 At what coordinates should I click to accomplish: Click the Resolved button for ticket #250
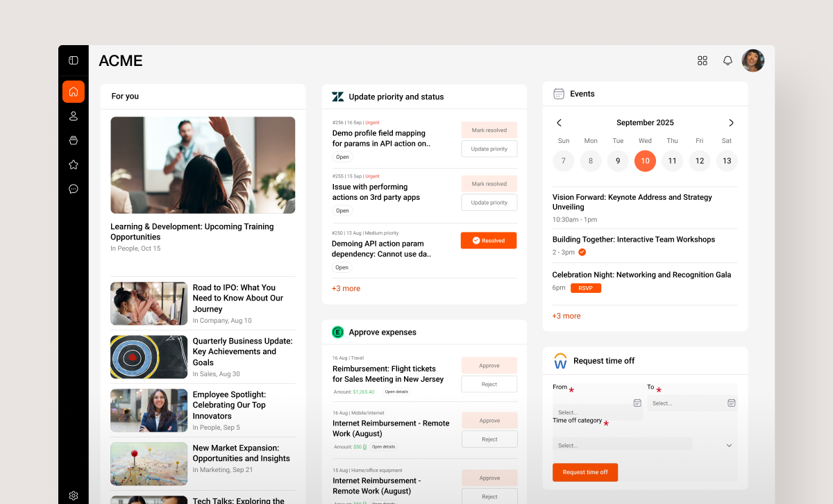tap(489, 240)
